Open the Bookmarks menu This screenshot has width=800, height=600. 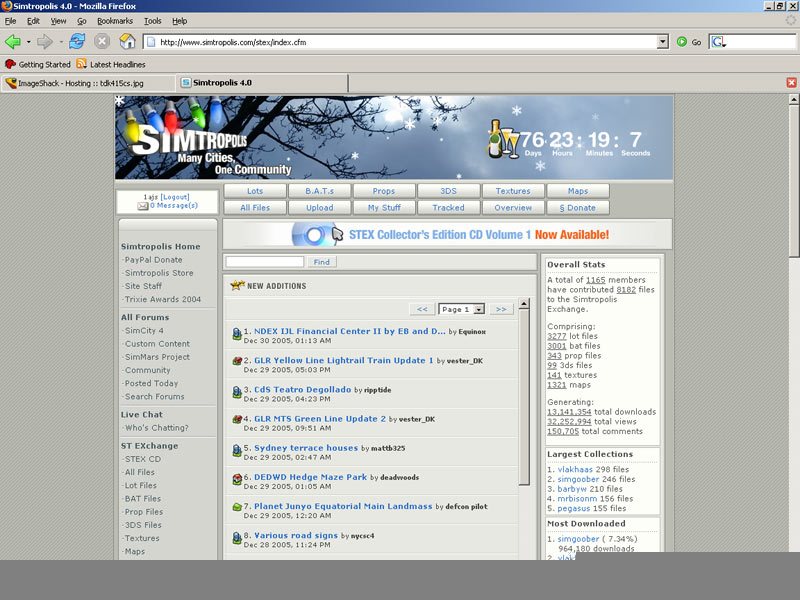(x=115, y=21)
